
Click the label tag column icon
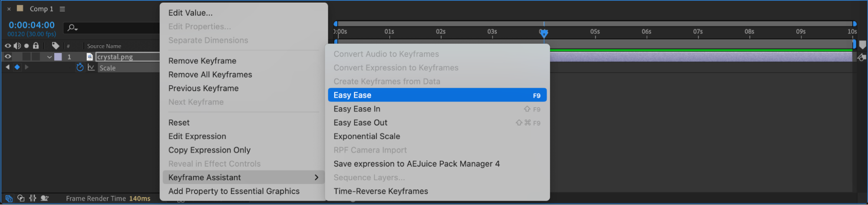tap(56, 46)
